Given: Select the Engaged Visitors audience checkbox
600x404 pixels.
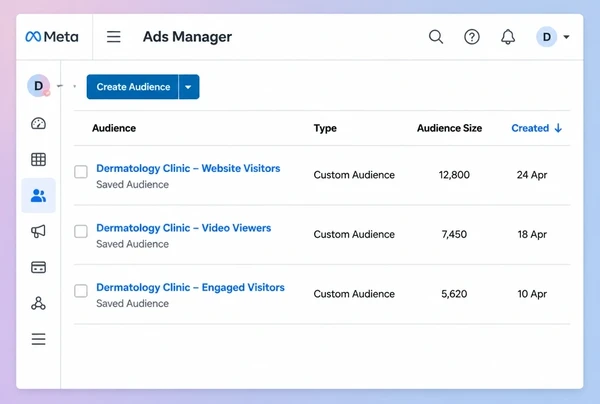Looking at the screenshot, I should (x=81, y=291).
